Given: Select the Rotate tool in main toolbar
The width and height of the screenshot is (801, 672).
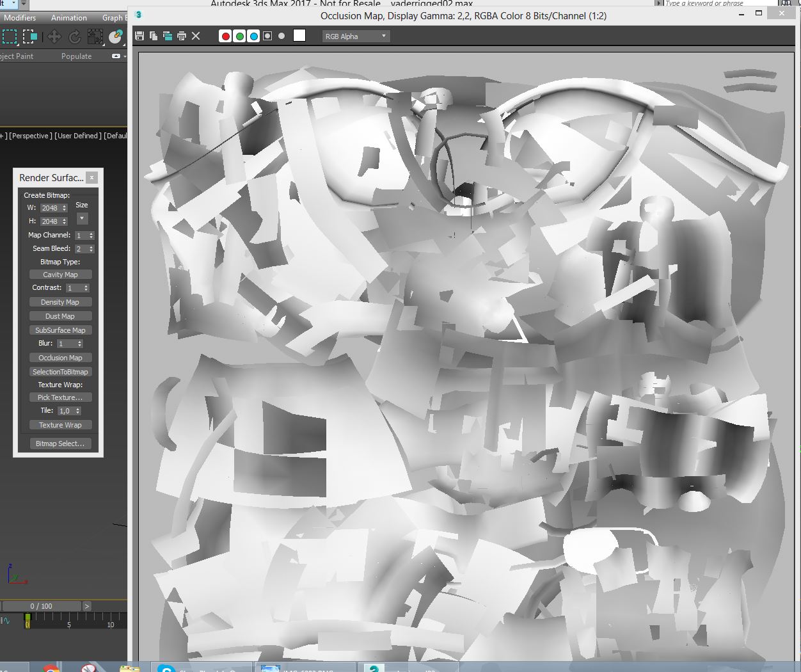Looking at the screenshot, I should pos(75,37).
